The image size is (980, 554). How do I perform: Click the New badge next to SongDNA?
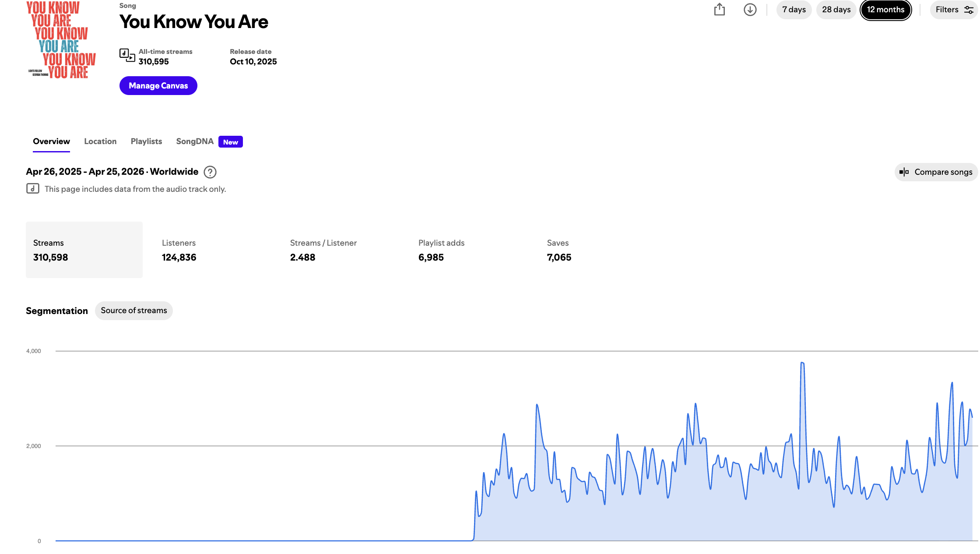click(x=230, y=142)
